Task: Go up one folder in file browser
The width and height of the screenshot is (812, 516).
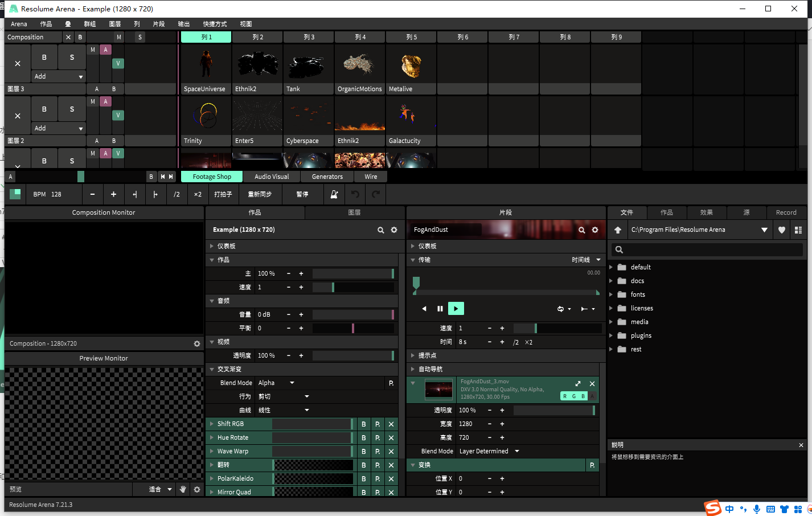Action: tap(618, 230)
